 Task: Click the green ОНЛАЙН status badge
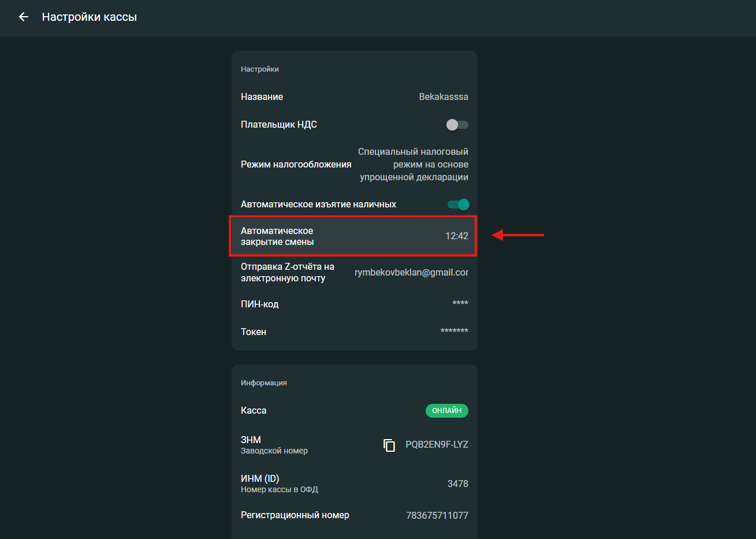[x=446, y=411]
